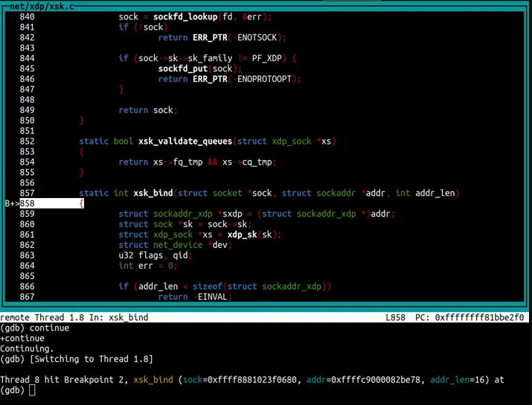Click the Continuing. output line
This screenshot has width=532, height=405.
[x=27, y=348]
